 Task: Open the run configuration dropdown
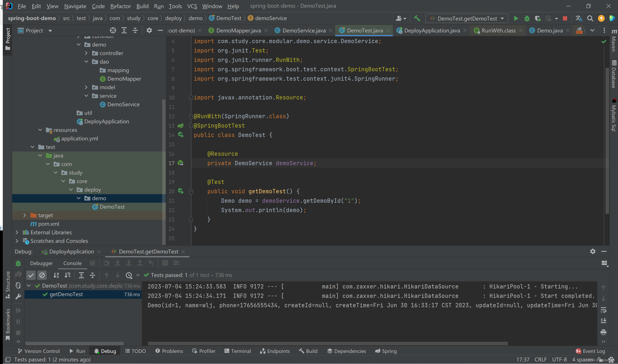467,18
